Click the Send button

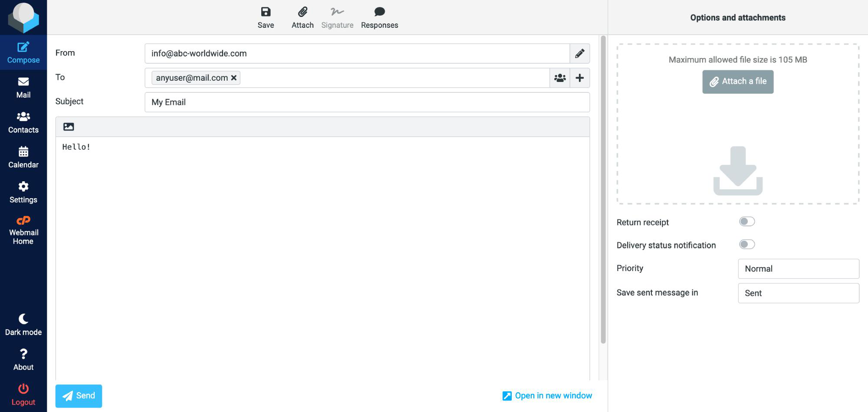pos(79,396)
